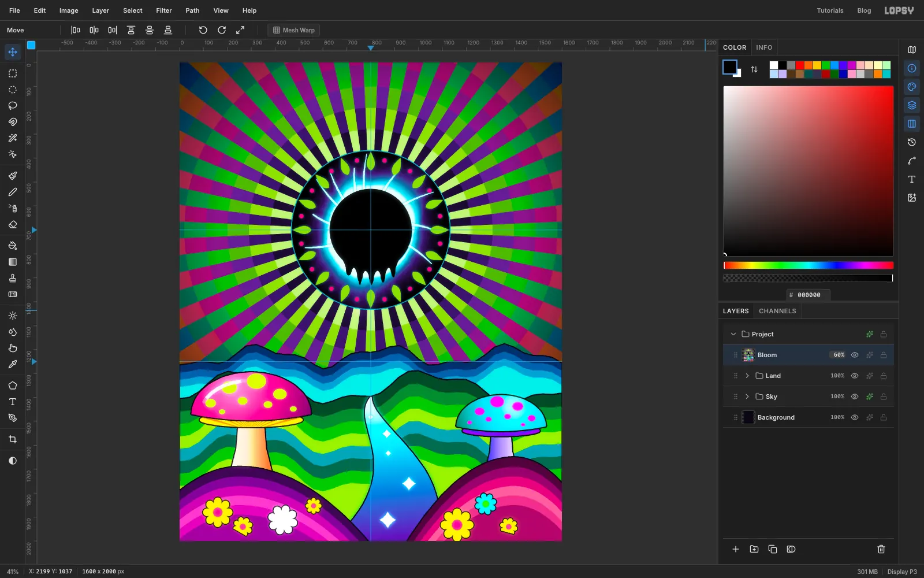The width and height of the screenshot is (924, 578).
Task: Select the Paint Bucket tool
Action: [13, 246]
